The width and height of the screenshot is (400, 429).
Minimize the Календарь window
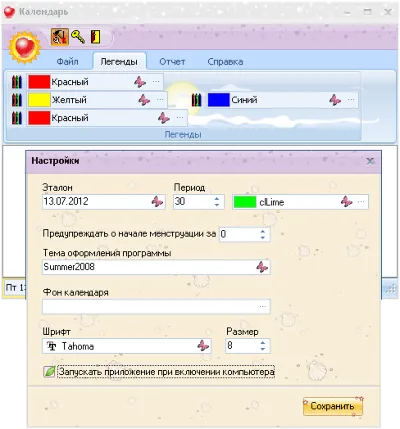[347, 13]
